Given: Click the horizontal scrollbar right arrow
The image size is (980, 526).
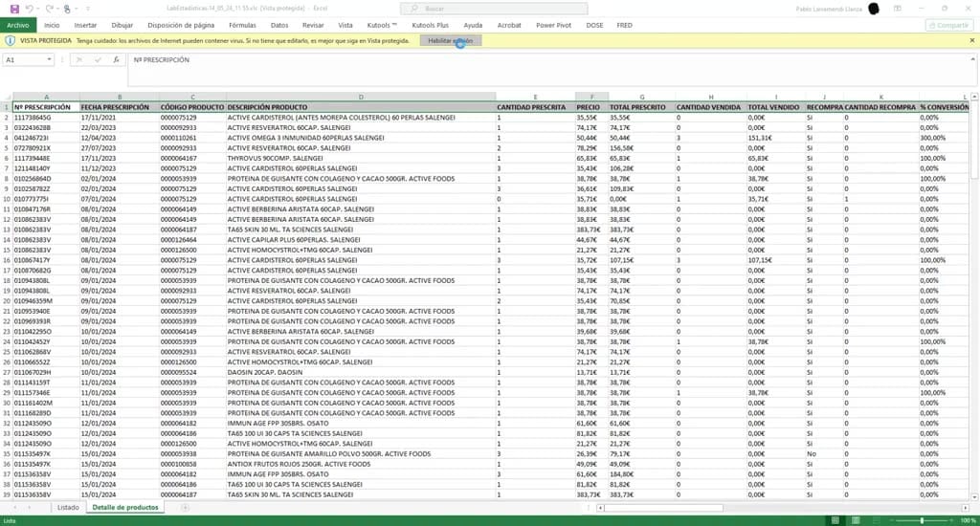Looking at the screenshot, I should point(965,508).
